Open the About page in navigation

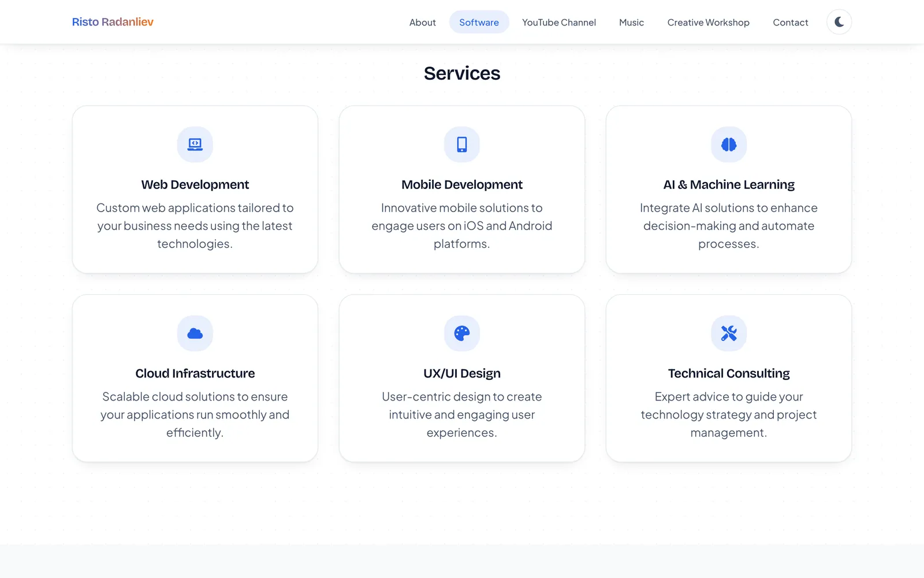423,23
